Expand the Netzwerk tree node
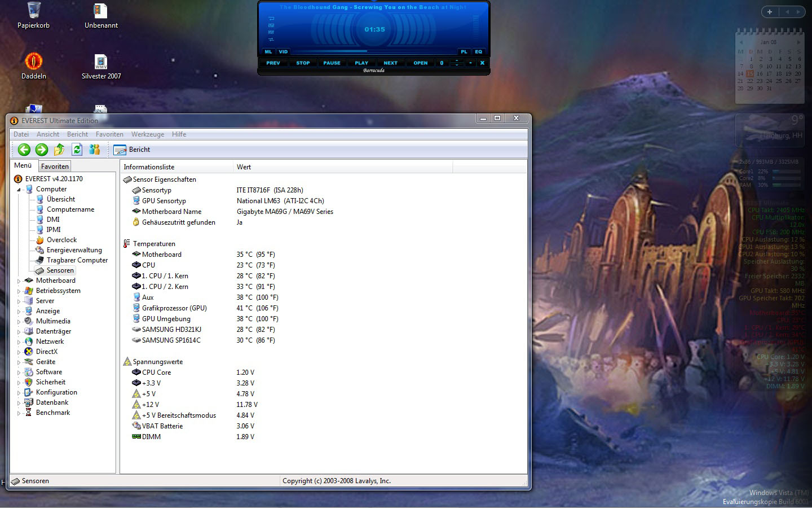812x508 pixels. pos(19,342)
